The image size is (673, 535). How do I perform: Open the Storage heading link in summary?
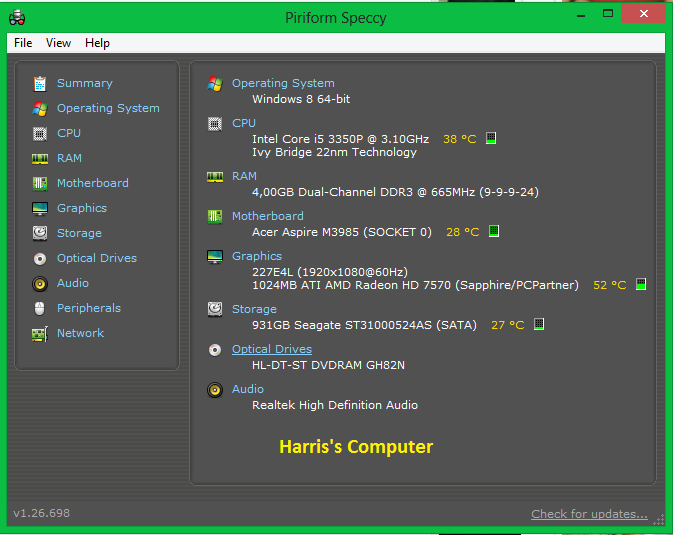pos(254,309)
